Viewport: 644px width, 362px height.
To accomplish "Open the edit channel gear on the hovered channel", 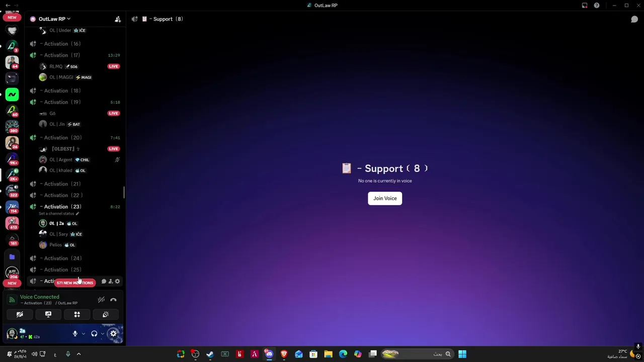I will tap(118, 281).
